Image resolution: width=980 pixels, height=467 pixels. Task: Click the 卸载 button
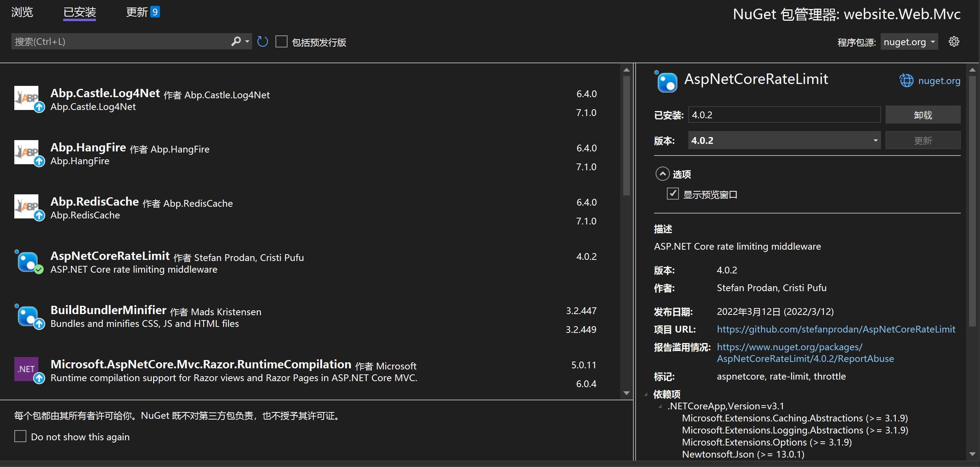coord(922,115)
